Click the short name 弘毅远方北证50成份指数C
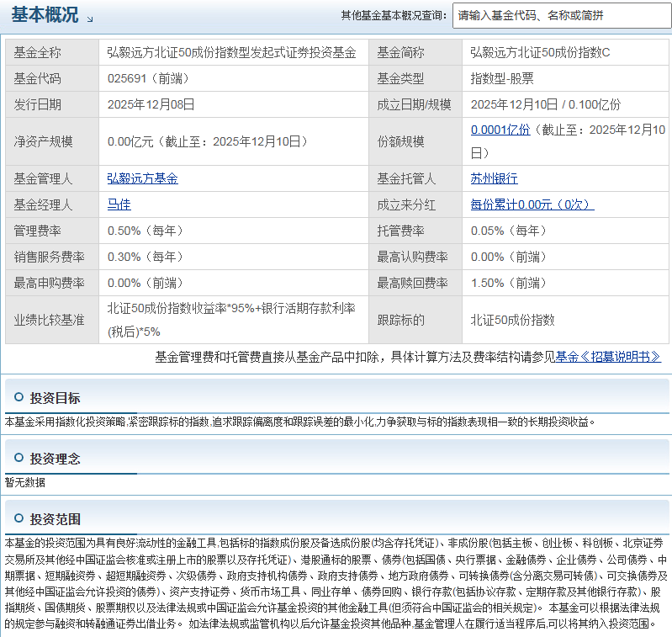The width and height of the screenshot is (672, 637). coord(540,52)
